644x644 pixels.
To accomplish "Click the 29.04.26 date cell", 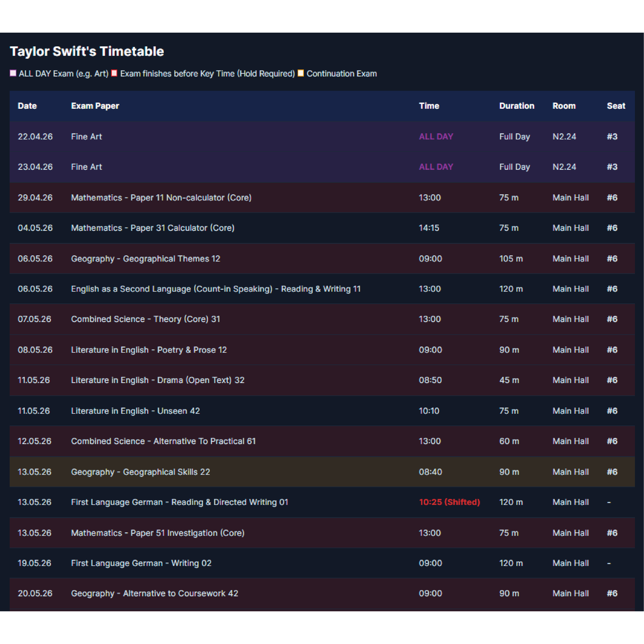I will point(35,198).
